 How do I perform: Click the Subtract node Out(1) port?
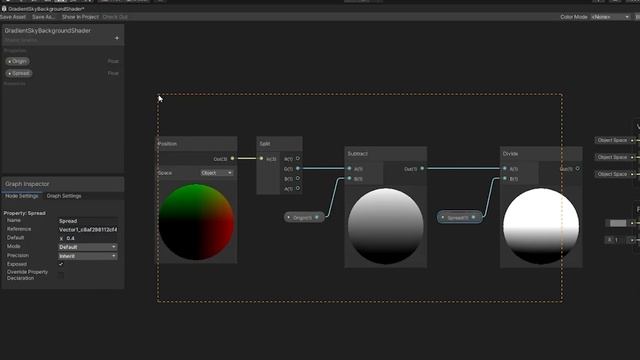point(422,168)
